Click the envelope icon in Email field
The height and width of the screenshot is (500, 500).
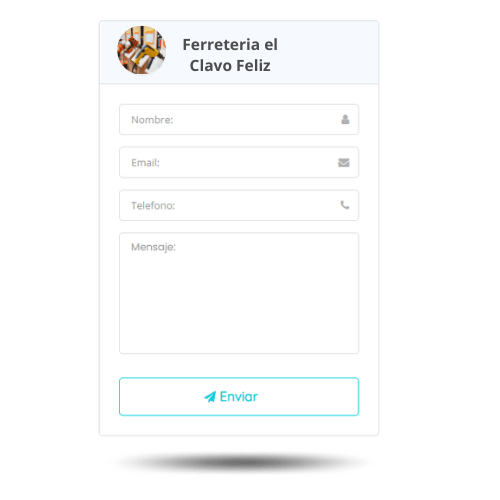pos(344,162)
